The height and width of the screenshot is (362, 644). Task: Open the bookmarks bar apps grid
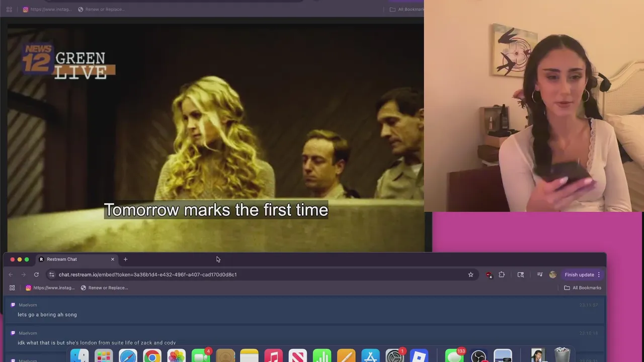[12, 288]
